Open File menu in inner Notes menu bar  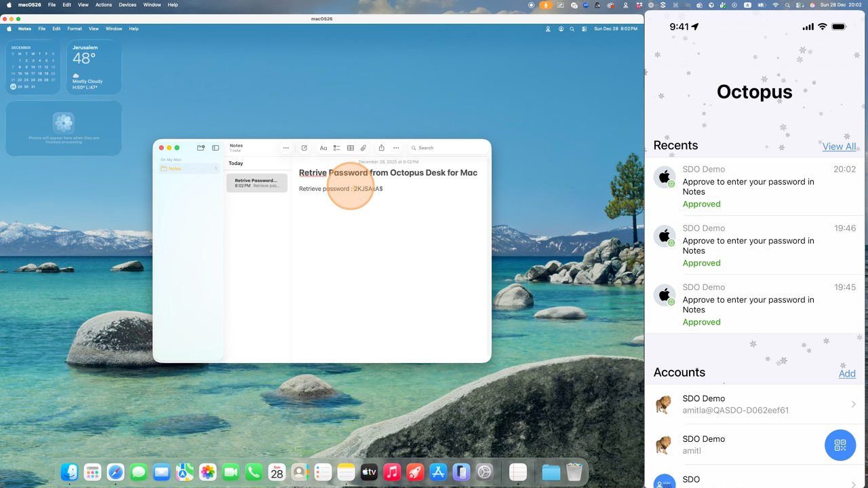[41, 29]
